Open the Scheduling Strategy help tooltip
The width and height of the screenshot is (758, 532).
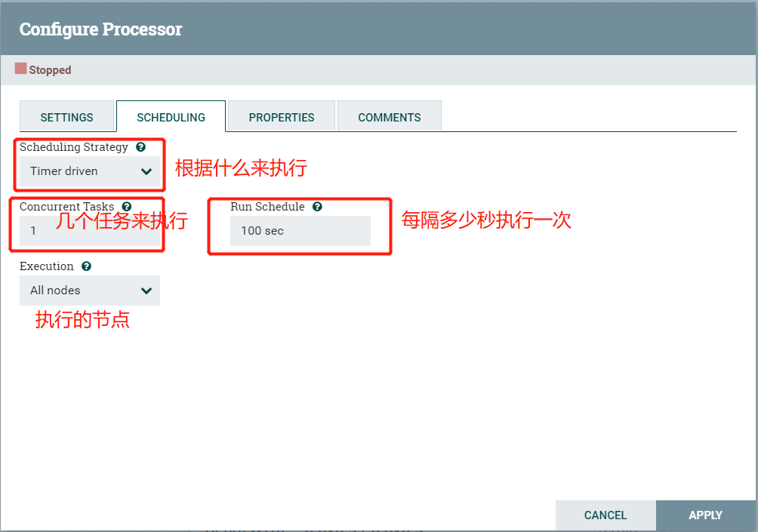[140, 147]
